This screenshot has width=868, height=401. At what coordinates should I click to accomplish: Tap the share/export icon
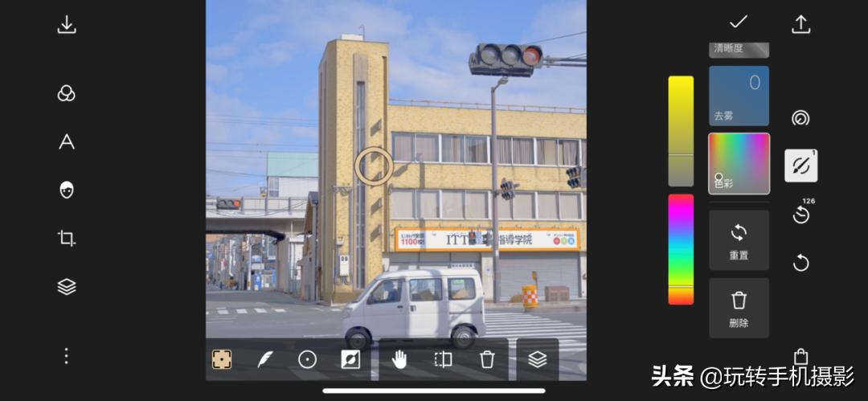click(801, 24)
